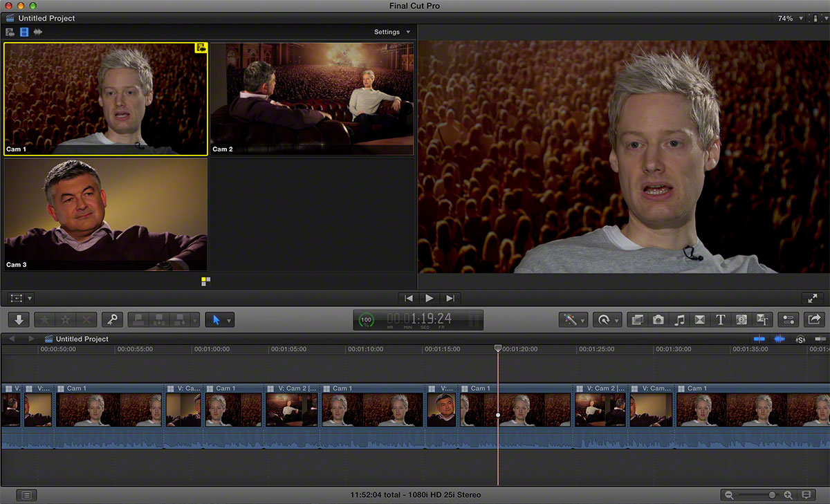This screenshot has width=830, height=504.
Task: Open the enhancements magic wand menu
Action: pyautogui.click(x=573, y=319)
